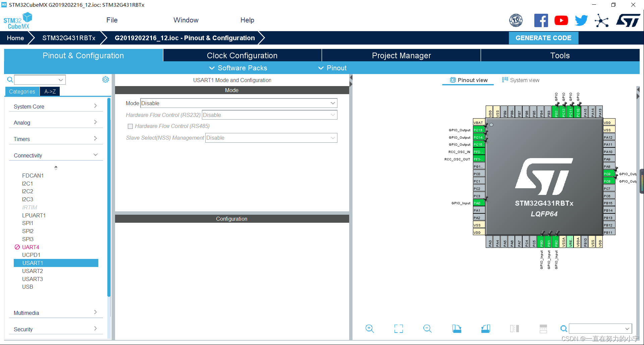Click the categories panel vertical scrollbar

pos(109,198)
